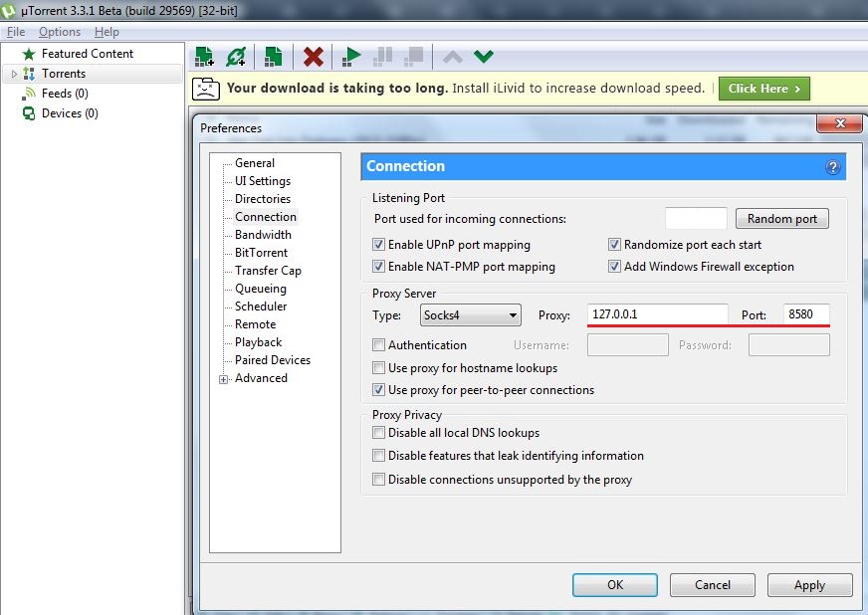
Task: Click the Stop torrent toolbar icon
Action: coord(413,57)
